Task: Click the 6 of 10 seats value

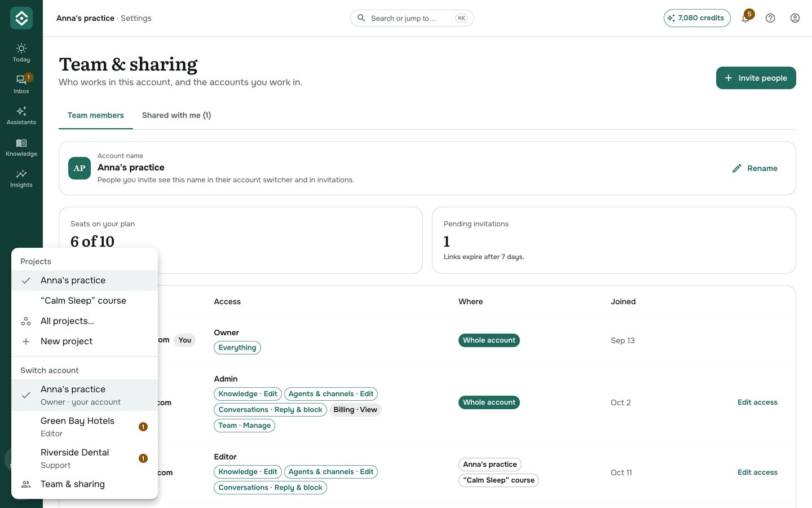Action: pos(92,242)
